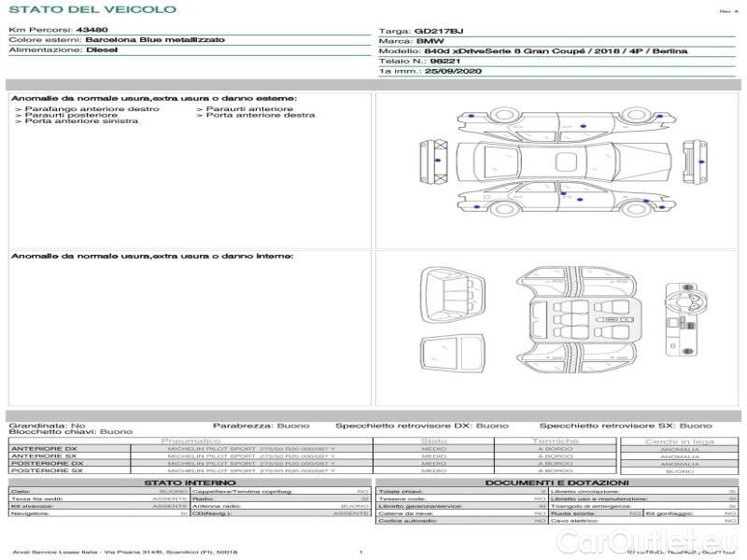Click Specchietto retrovisore DX status
This screenshot has width=747, height=560.
tap(422, 426)
